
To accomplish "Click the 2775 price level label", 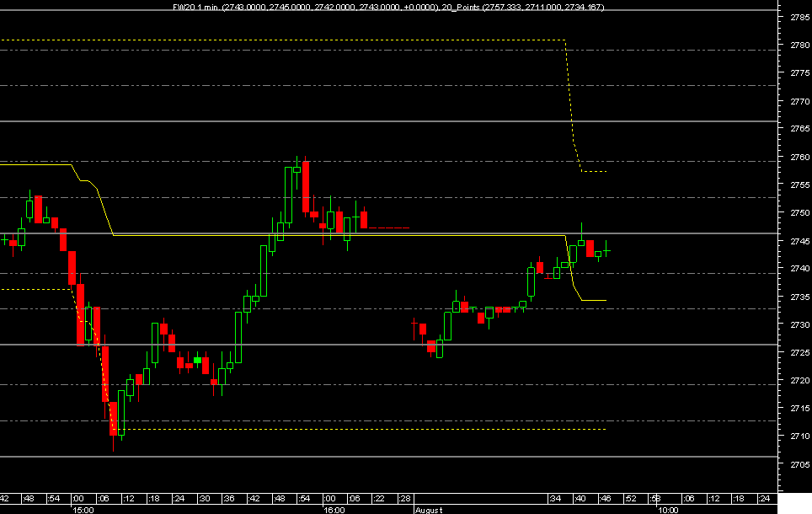I will (x=799, y=73).
